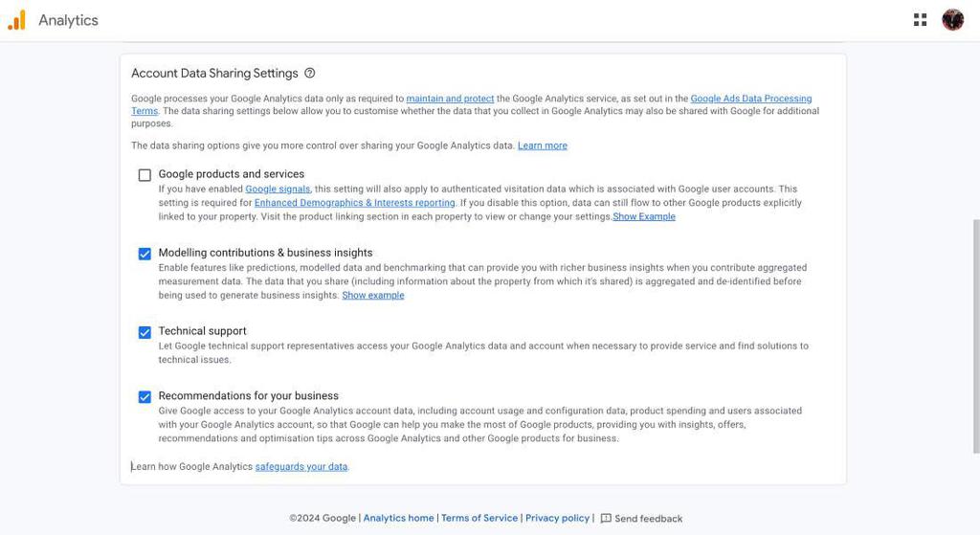Click the Send feedback icon

(606, 519)
